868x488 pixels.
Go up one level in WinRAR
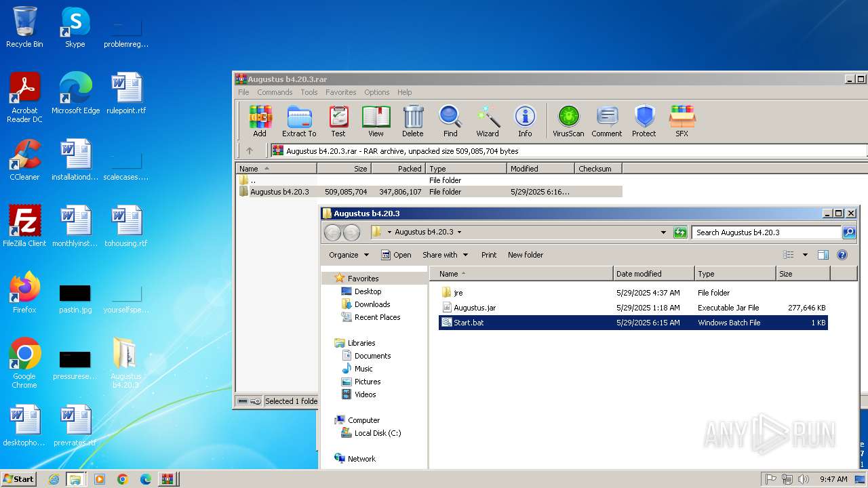coord(250,150)
